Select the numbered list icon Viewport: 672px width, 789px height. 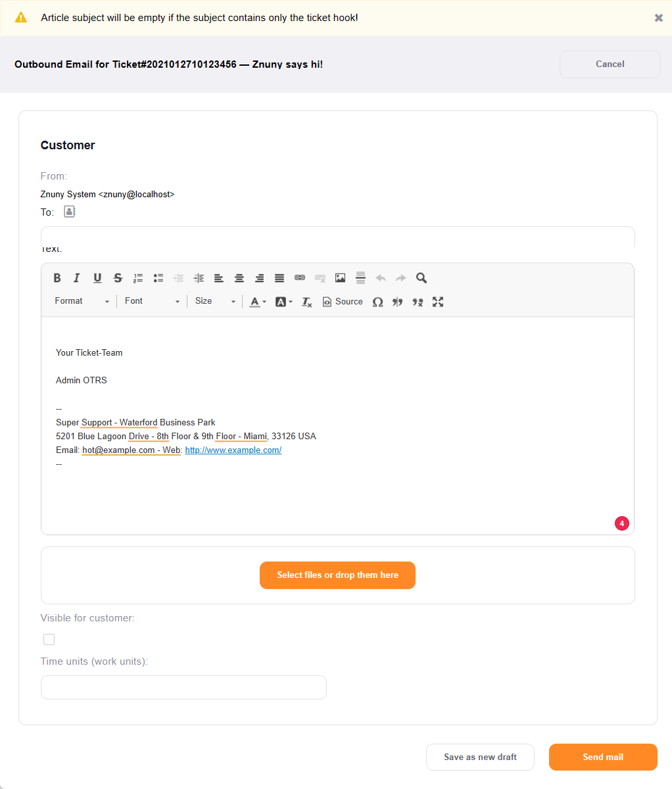click(138, 277)
